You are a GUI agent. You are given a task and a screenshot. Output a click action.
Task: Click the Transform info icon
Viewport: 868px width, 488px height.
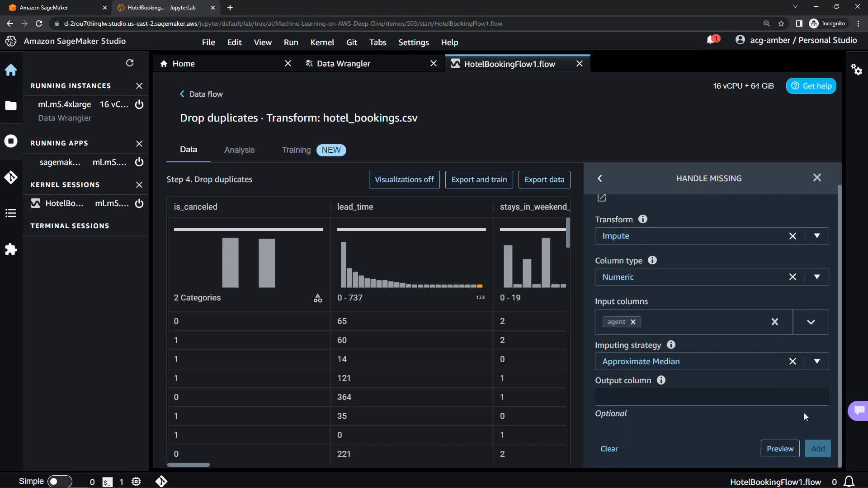click(x=642, y=219)
